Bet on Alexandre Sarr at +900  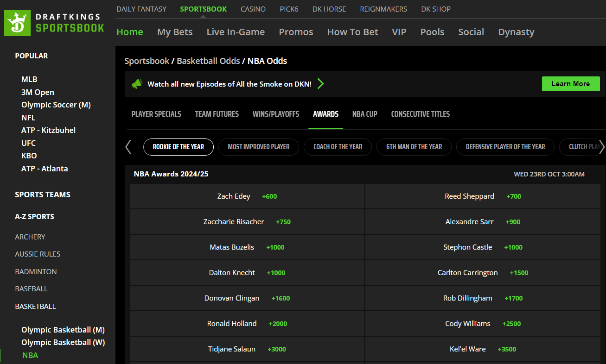(483, 222)
